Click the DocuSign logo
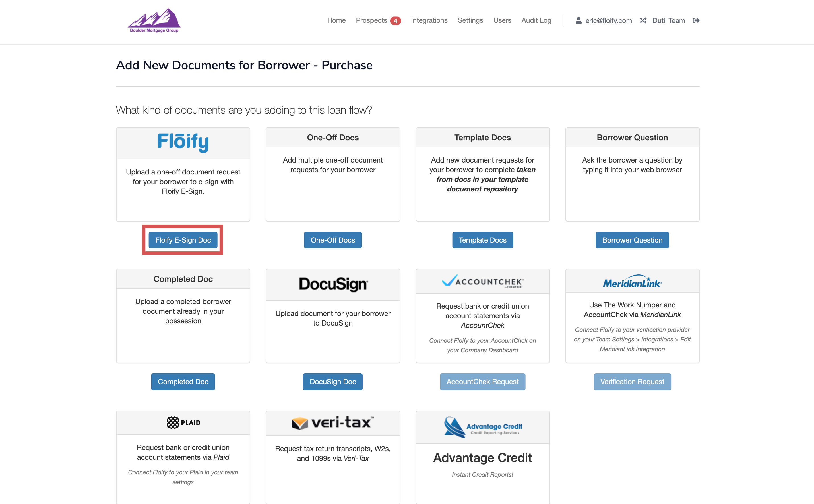 333,284
